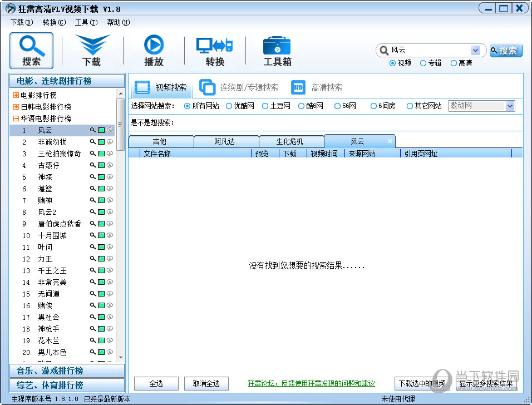
Task: Select 酷6网 site radio button
Action: coord(301,106)
